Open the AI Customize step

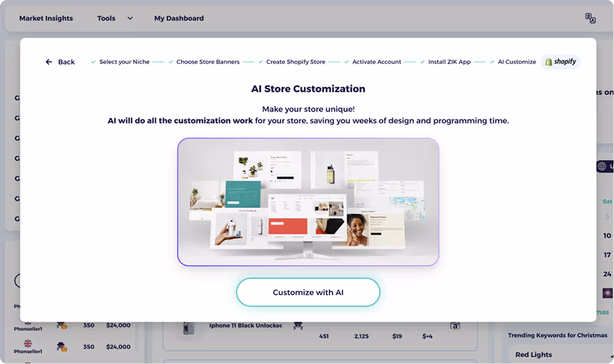(x=514, y=61)
